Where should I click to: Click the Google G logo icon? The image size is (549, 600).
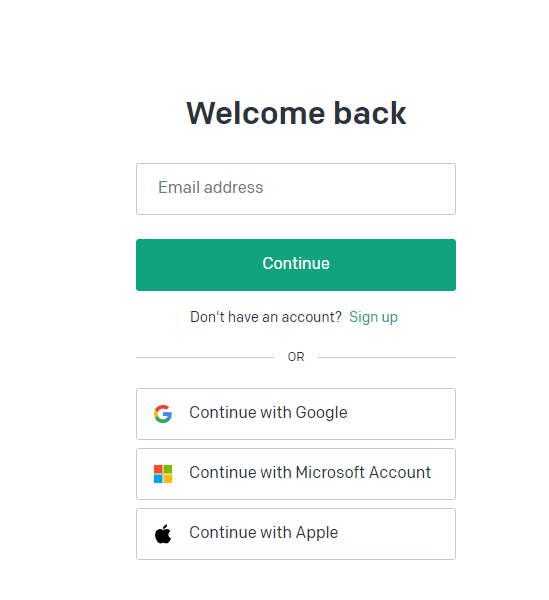[x=163, y=414]
